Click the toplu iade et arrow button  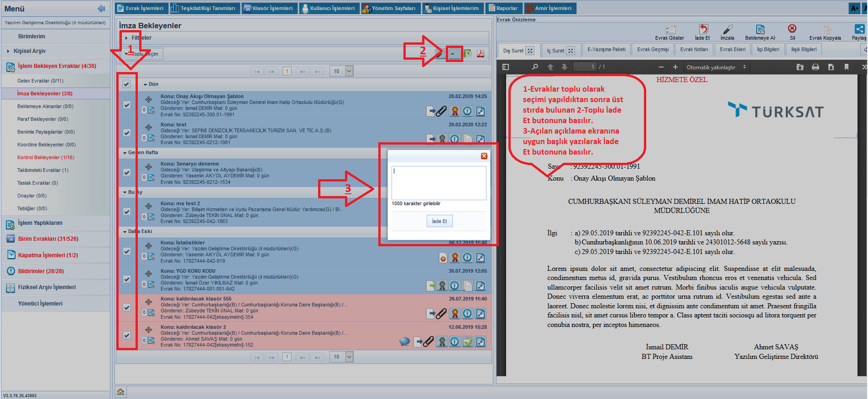coord(454,54)
